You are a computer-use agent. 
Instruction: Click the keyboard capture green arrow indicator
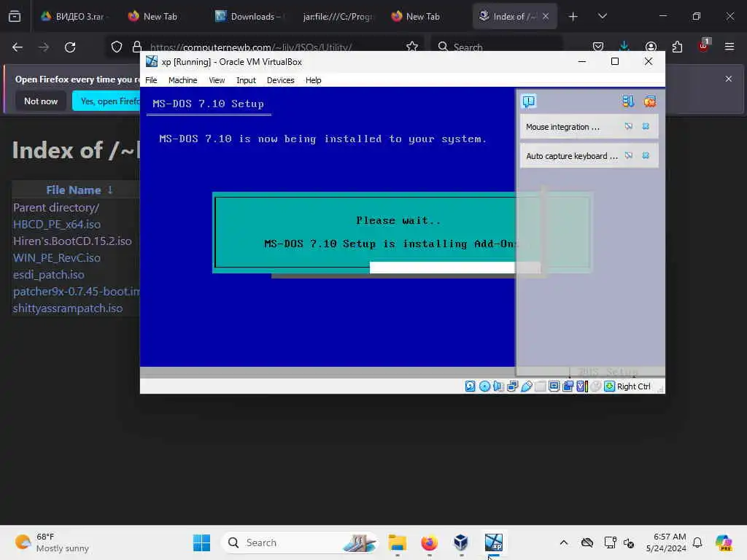click(x=609, y=386)
